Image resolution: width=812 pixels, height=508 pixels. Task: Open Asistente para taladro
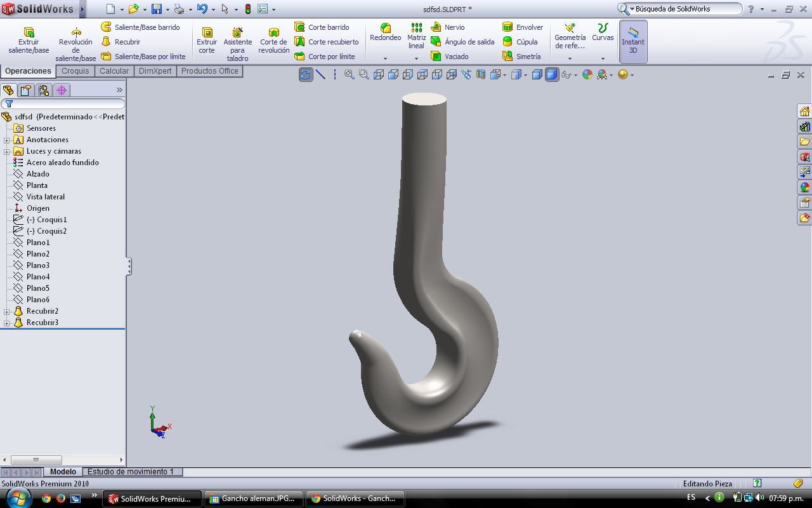238,44
